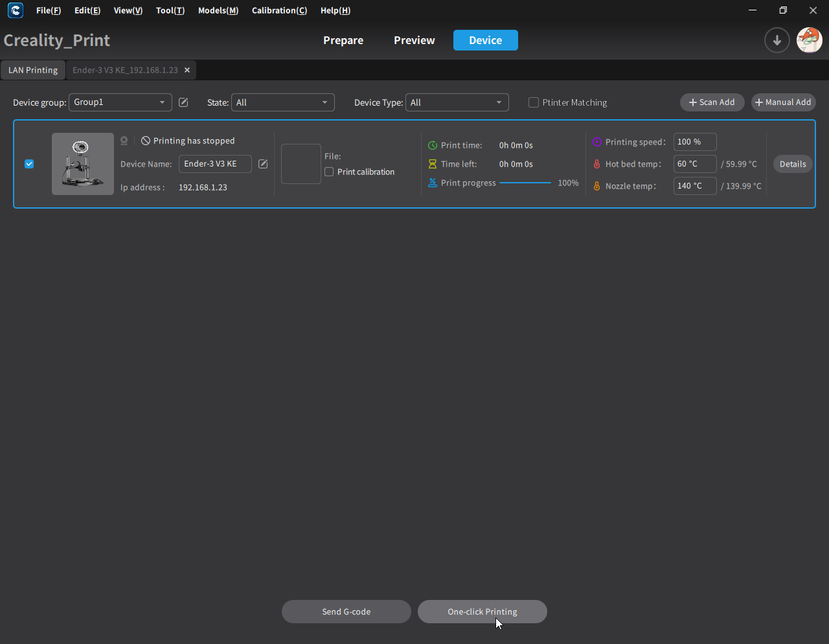Click the purple Printing speed icon
The height and width of the screenshot is (644, 829).
pos(597,142)
